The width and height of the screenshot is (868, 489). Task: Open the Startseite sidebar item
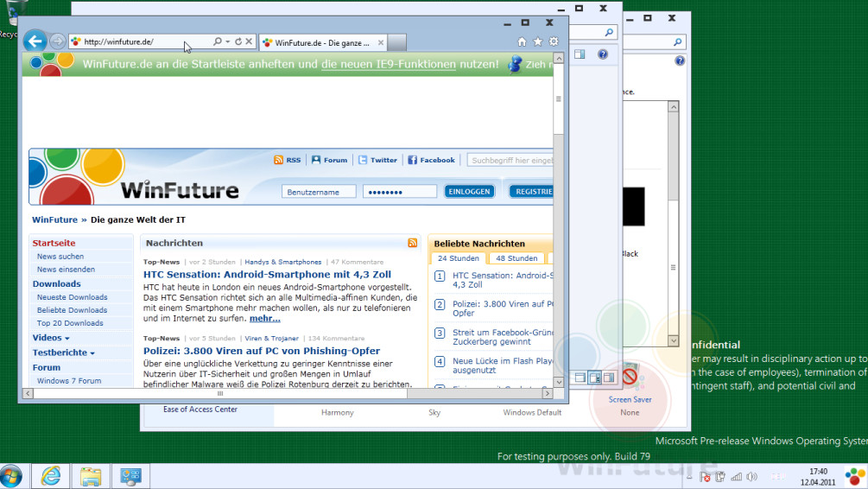[x=54, y=243]
